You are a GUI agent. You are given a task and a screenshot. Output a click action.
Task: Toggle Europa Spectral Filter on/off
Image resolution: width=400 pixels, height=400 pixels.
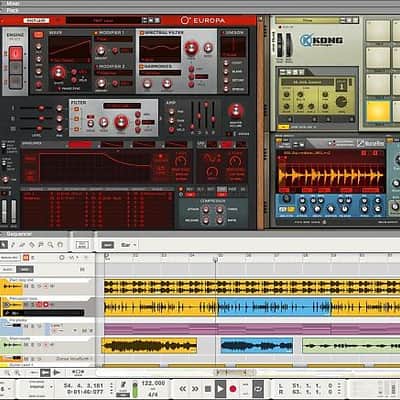coord(142,33)
